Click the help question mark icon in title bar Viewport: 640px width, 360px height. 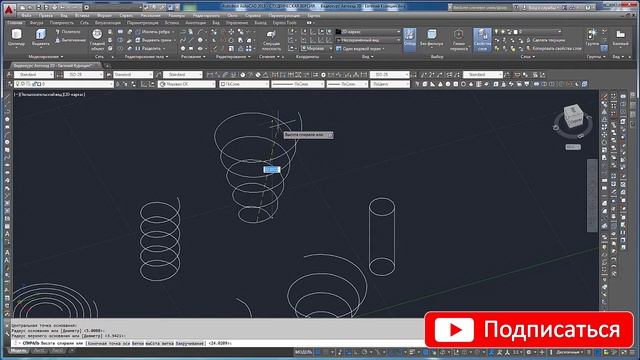tap(588, 7)
